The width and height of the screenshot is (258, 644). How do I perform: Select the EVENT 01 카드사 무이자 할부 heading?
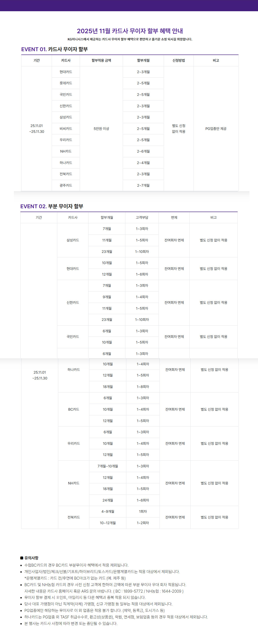point(54,49)
